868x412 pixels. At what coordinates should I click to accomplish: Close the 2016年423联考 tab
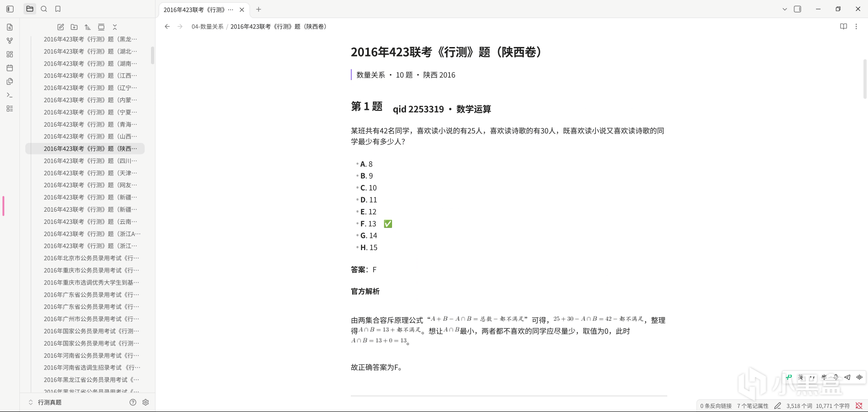[242, 9]
